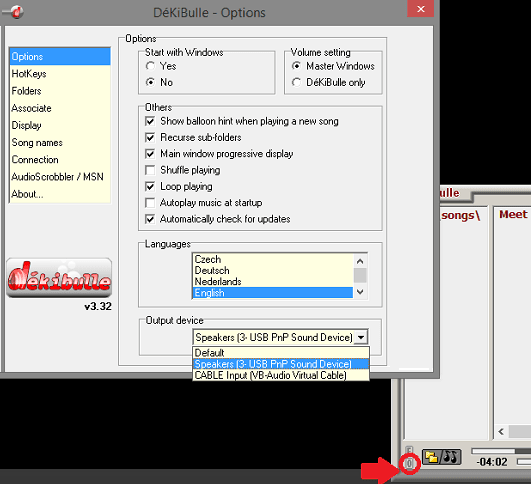Select English language

coord(273,293)
